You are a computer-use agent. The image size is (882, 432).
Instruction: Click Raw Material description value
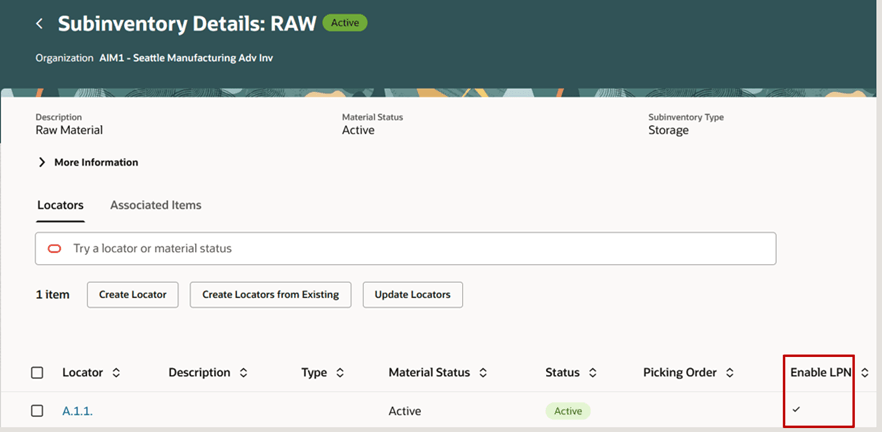[69, 130]
